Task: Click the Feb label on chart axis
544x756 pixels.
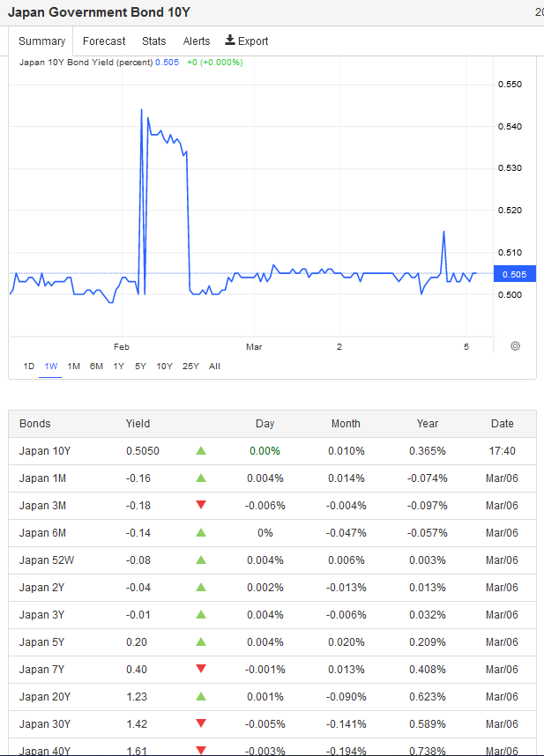Action: click(x=122, y=346)
